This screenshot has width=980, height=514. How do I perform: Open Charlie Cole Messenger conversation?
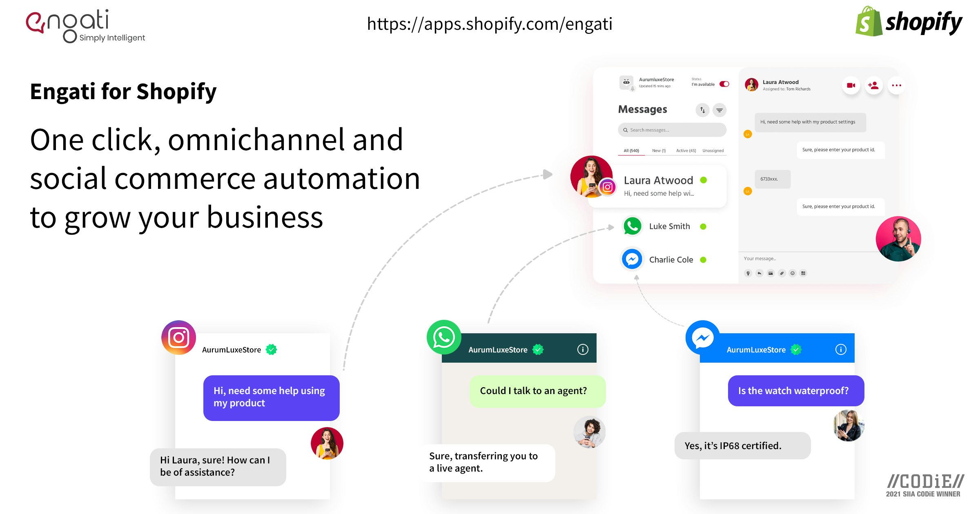(670, 260)
